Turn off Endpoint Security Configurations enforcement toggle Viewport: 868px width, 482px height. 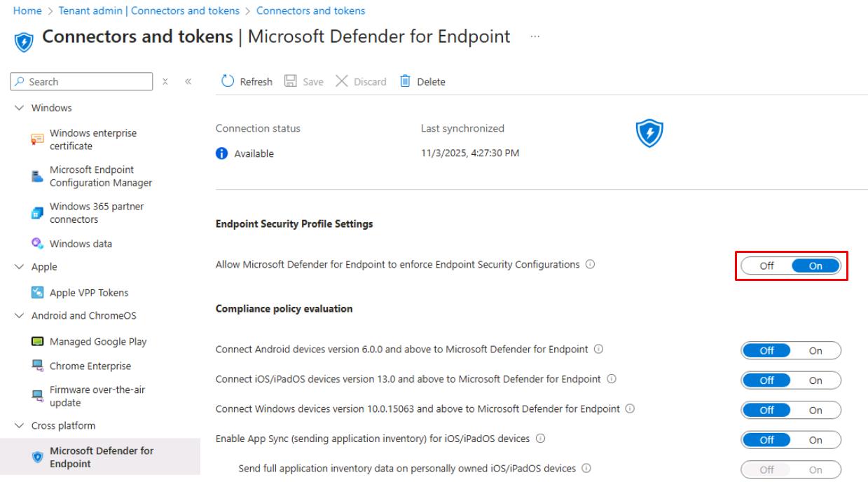[x=766, y=266]
